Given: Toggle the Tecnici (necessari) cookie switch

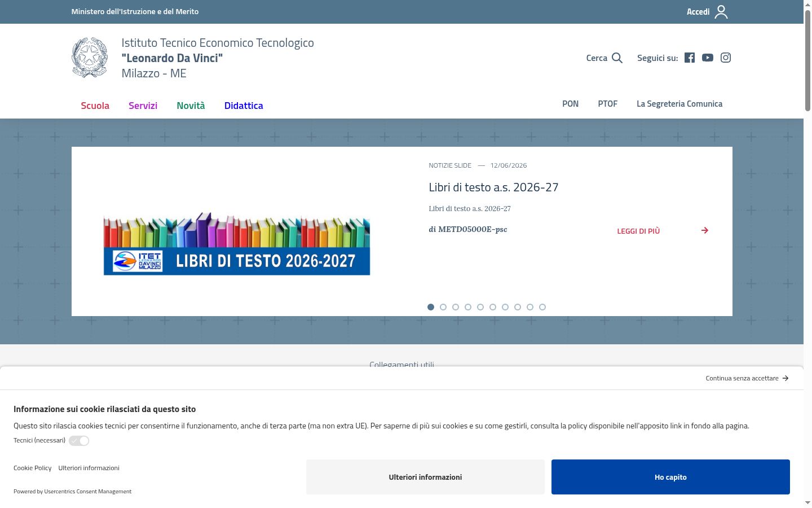Looking at the screenshot, I should tap(79, 441).
